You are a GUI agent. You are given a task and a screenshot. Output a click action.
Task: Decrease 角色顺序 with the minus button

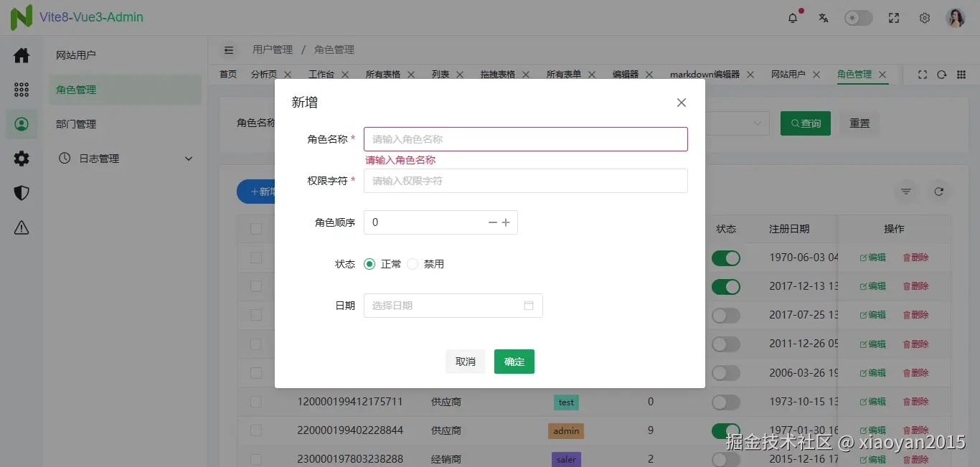(493, 222)
